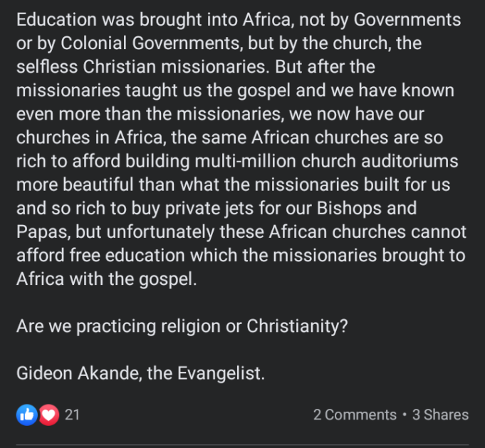The height and width of the screenshot is (448, 485).
Task: Open the 2 Comments link
Action: [x=355, y=415]
